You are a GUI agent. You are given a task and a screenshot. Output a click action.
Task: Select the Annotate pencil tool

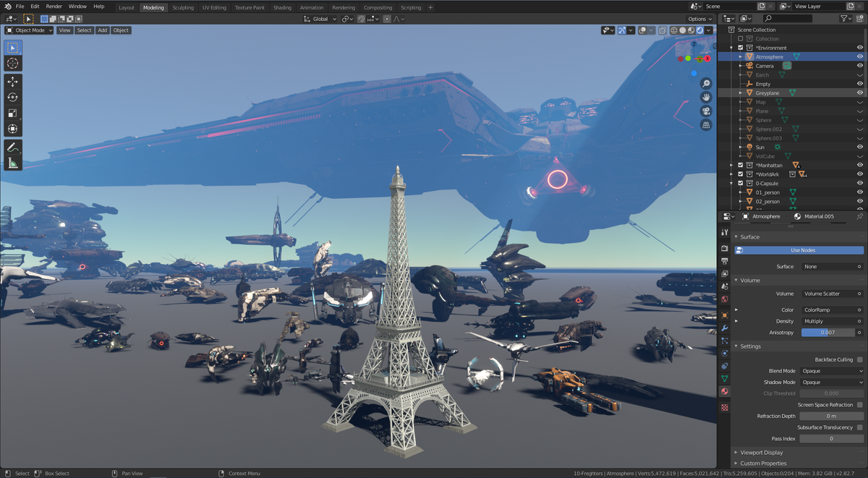(12, 147)
